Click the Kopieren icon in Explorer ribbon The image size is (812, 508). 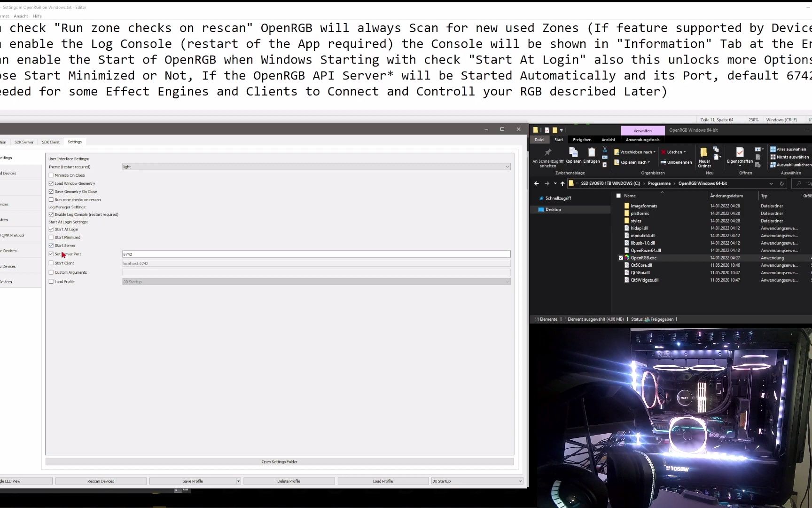tap(573, 152)
